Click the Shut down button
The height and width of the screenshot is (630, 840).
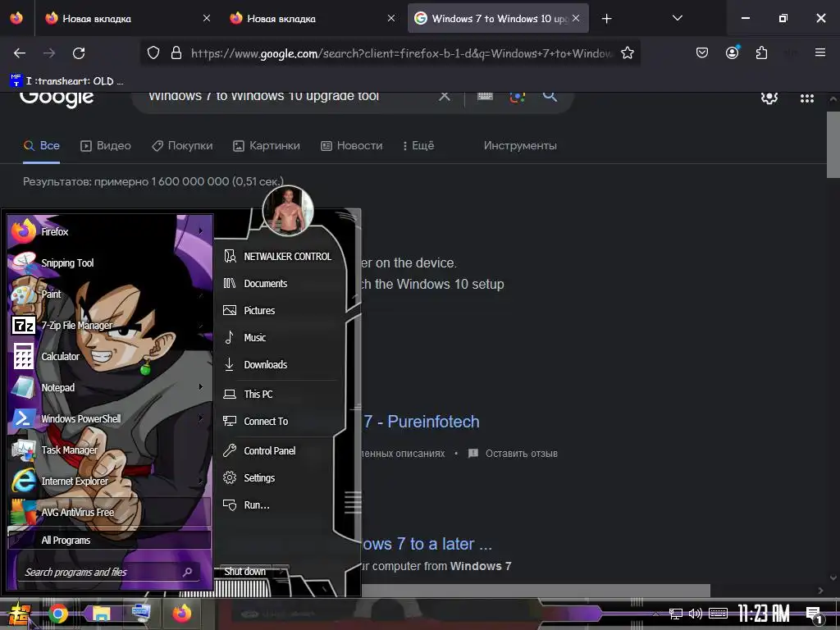pos(244,572)
